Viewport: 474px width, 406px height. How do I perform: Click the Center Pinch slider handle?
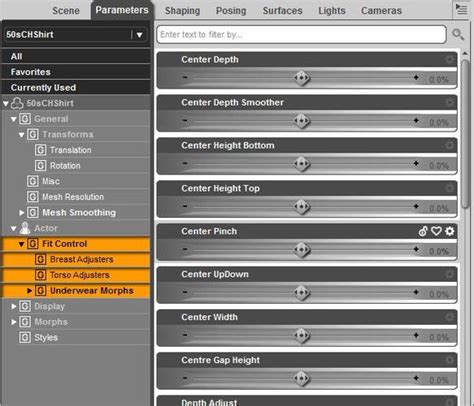click(302, 250)
